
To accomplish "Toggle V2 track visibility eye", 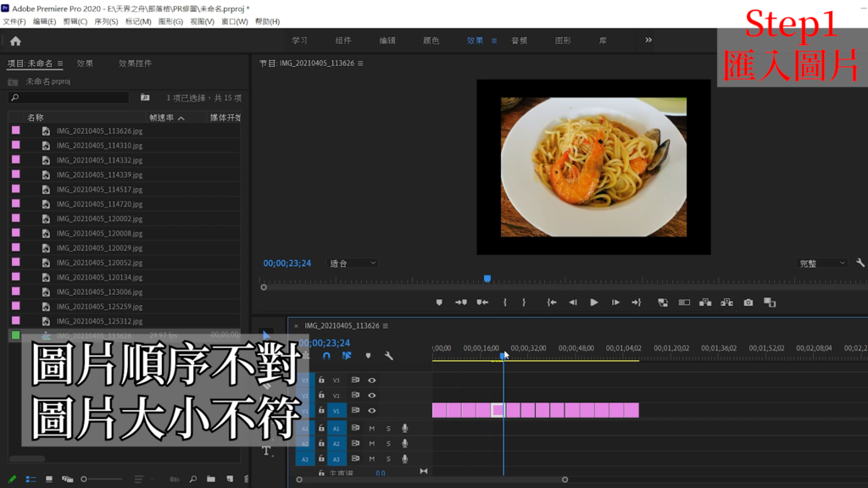I will point(372,396).
